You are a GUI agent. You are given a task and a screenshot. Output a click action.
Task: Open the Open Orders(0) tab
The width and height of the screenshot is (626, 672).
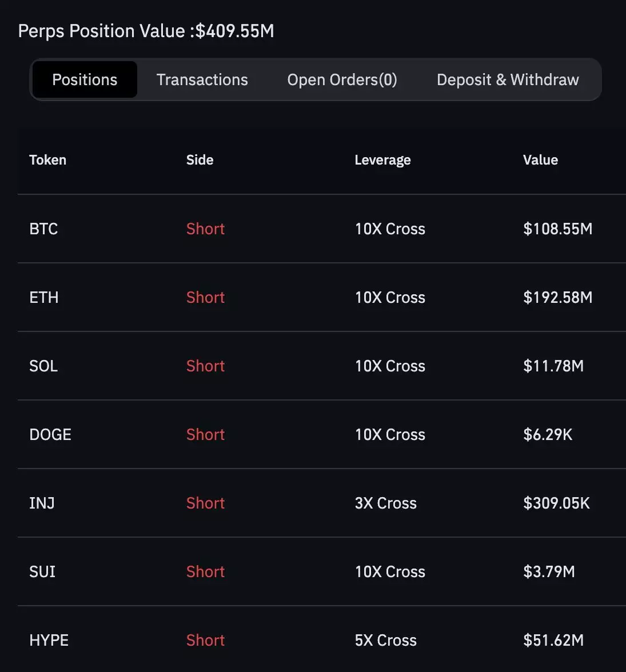(x=342, y=79)
